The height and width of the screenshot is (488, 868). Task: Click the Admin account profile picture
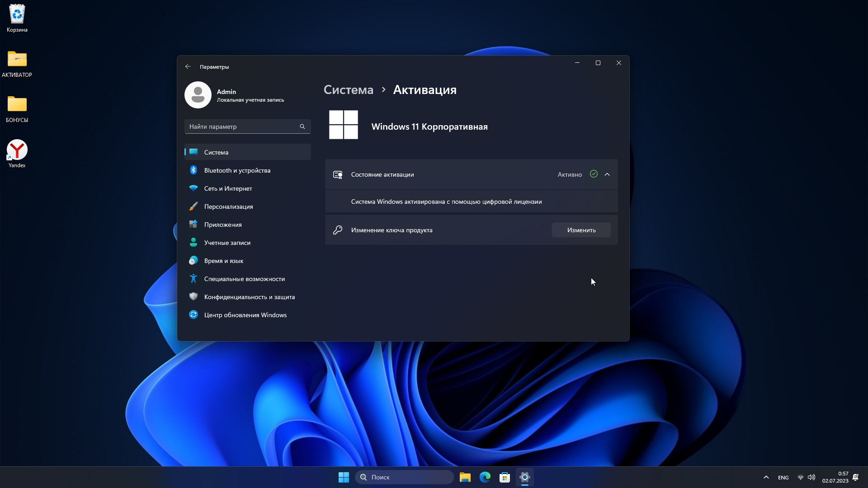tap(198, 95)
